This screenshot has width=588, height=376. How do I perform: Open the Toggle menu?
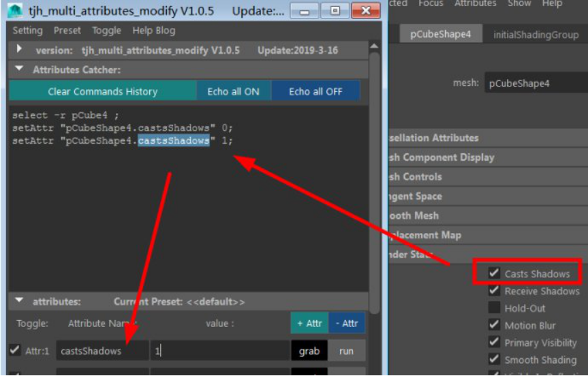click(x=106, y=31)
